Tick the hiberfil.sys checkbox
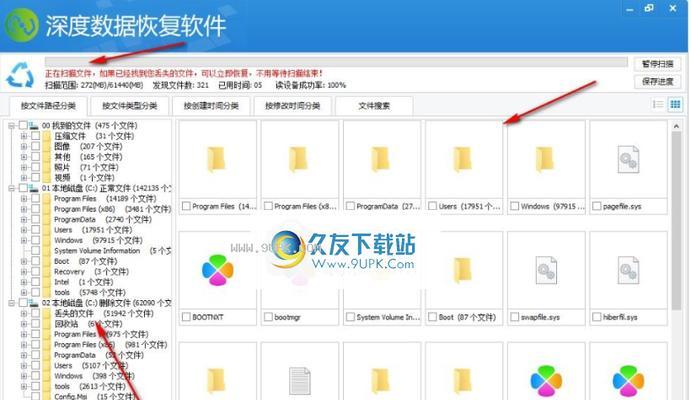Screen dimensions: 691x400 pyautogui.click(x=597, y=317)
